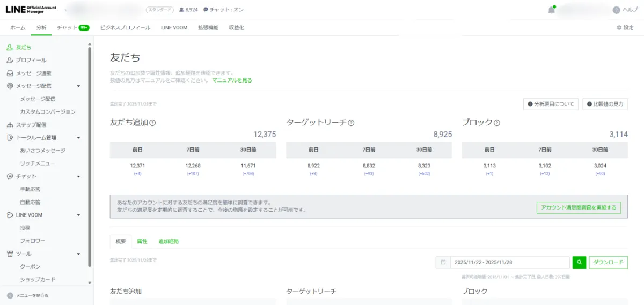The height and width of the screenshot is (305, 644).
Task: Click the トークルーム管理 sidebar icon
Action: click(10, 138)
